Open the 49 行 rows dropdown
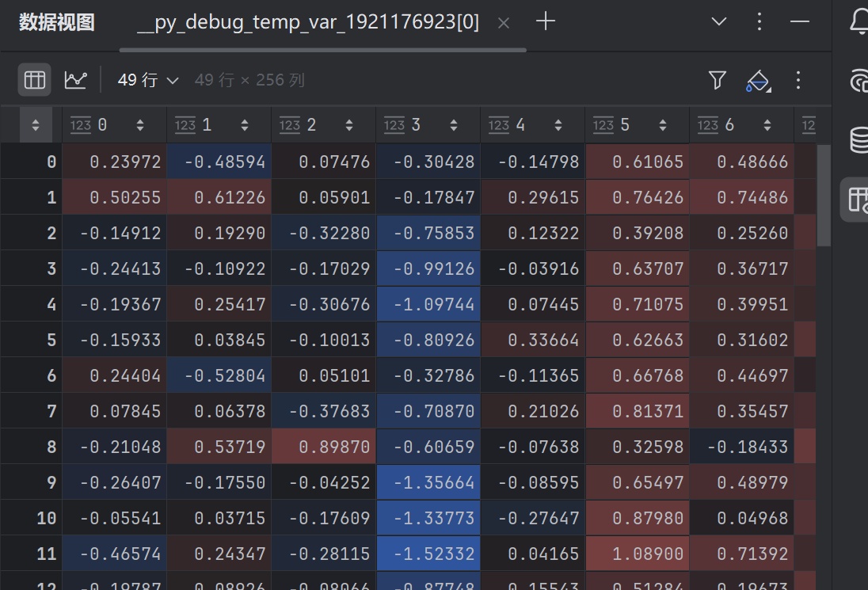Screen dimensions: 868x590 click(147, 80)
